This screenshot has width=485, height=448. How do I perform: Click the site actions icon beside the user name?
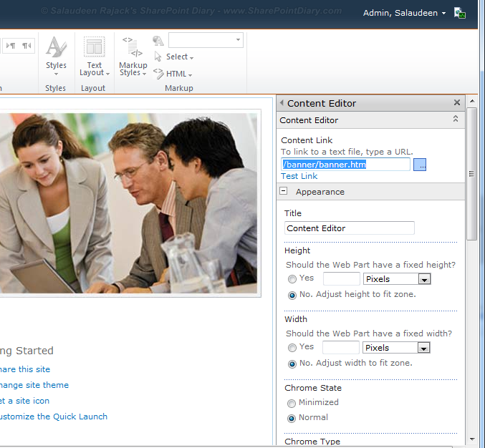[460, 13]
